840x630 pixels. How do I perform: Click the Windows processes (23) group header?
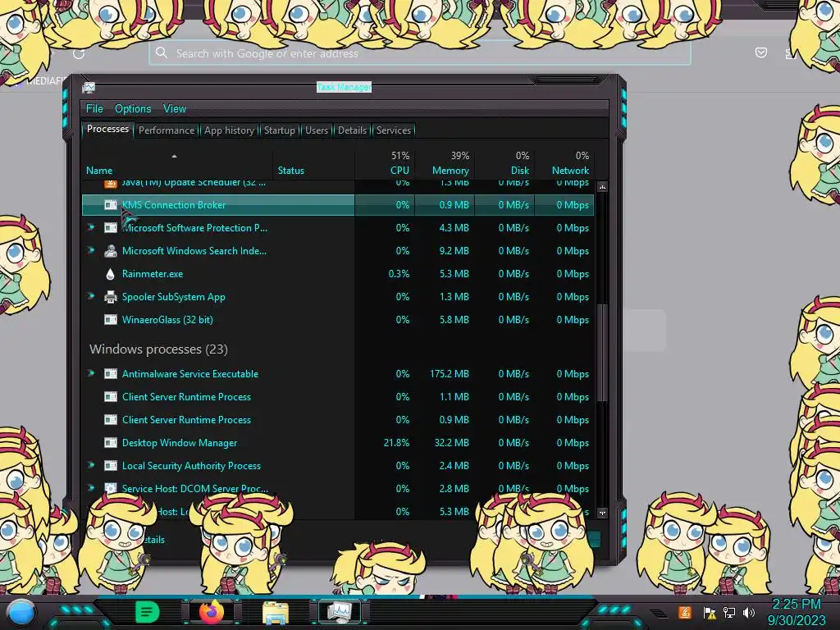pos(158,349)
